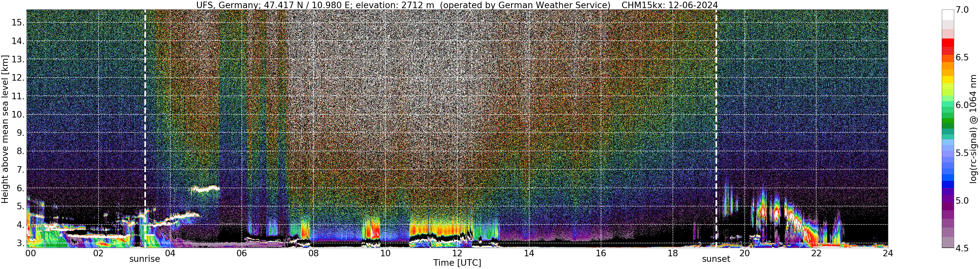Click the '04' time tick label

pos(170,253)
